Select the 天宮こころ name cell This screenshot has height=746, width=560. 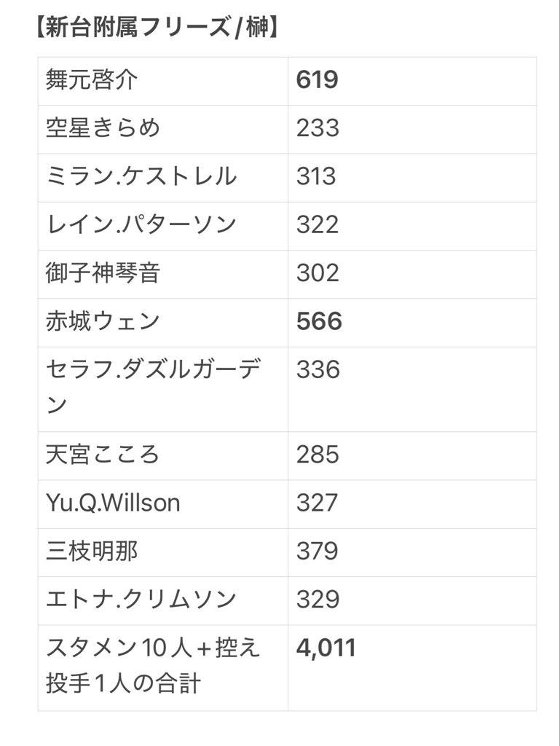(x=163, y=456)
